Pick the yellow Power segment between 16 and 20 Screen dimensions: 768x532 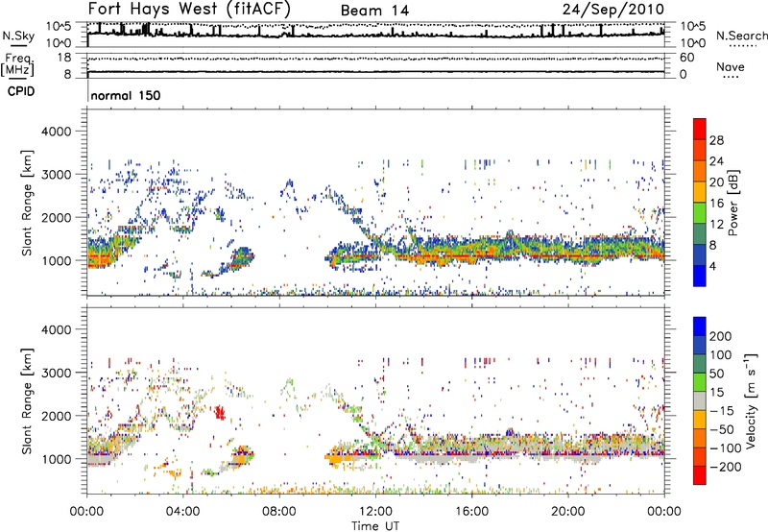700,192
